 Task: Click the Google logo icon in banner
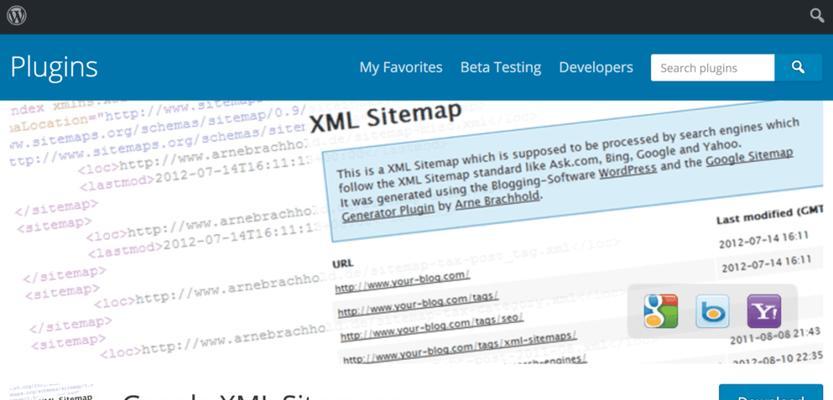coord(660,311)
